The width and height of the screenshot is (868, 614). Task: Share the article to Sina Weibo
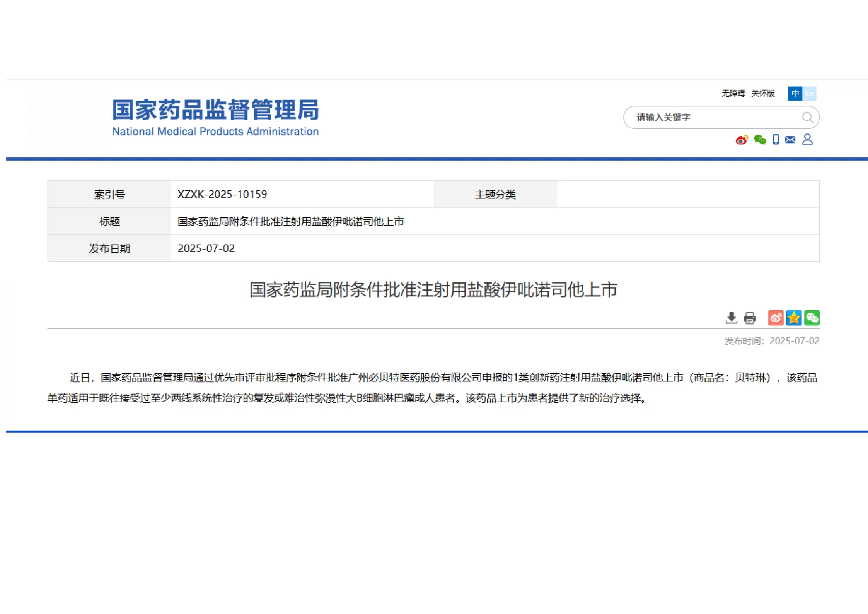[x=776, y=318]
